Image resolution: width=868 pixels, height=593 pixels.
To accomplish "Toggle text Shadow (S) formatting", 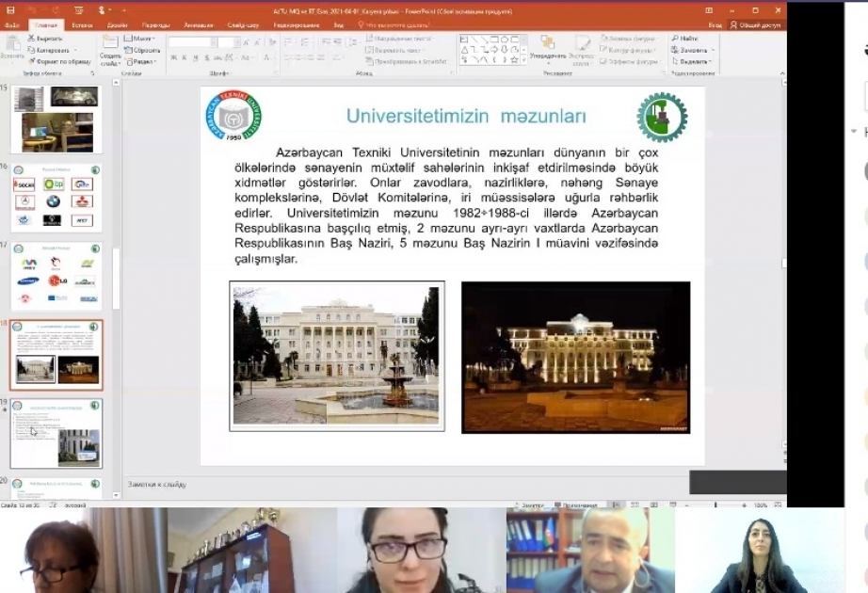I will [207, 57].
